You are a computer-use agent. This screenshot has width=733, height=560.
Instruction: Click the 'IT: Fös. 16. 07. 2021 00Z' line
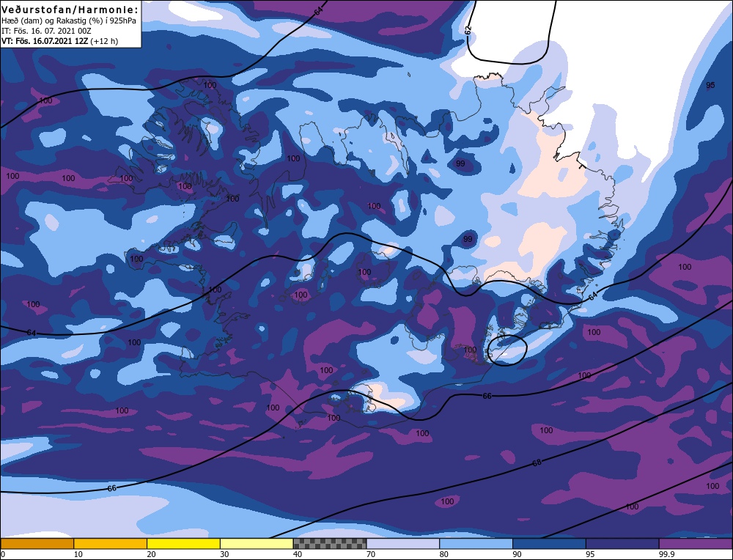click(x=46, y=31)
